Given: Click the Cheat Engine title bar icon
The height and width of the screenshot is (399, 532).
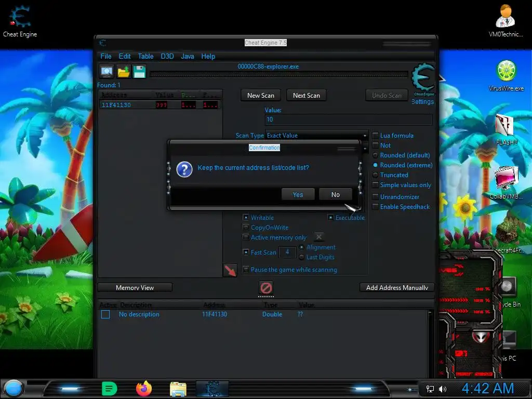Looking at the screenshot, I should [103, 43].
